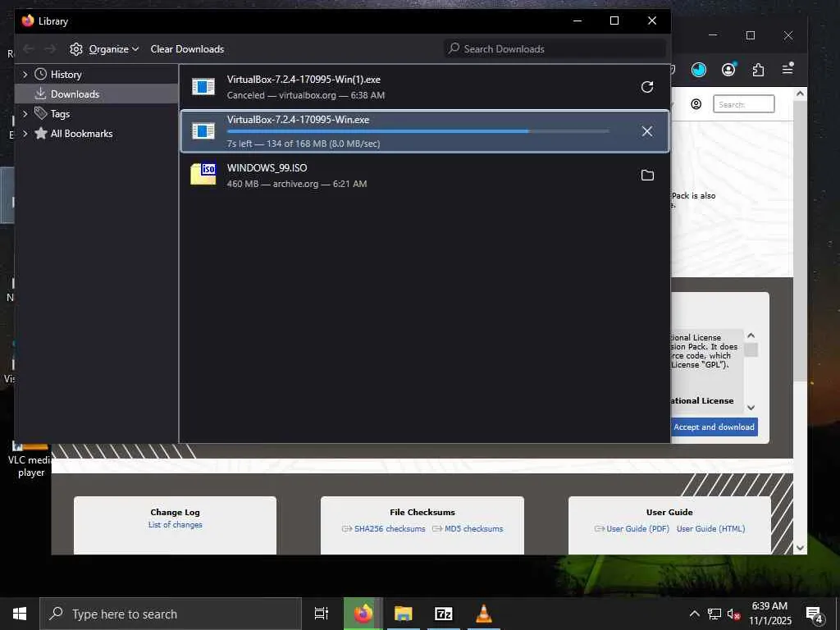The image size is (840, 630).
Task: Click the network tray icon
Action: click(x=714, y=614)
